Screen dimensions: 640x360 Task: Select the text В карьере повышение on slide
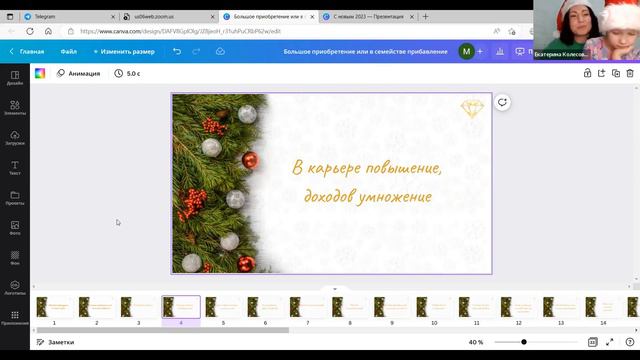click(x=367, y=168)
